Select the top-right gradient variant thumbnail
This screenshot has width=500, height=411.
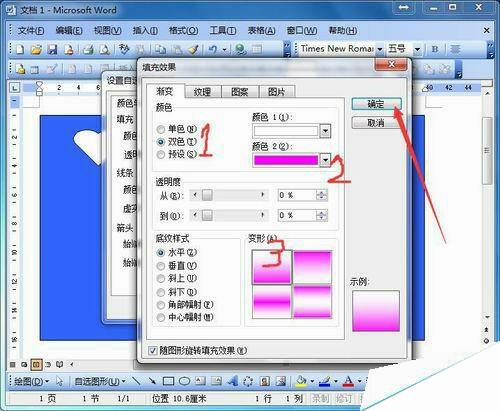[312, 267]
